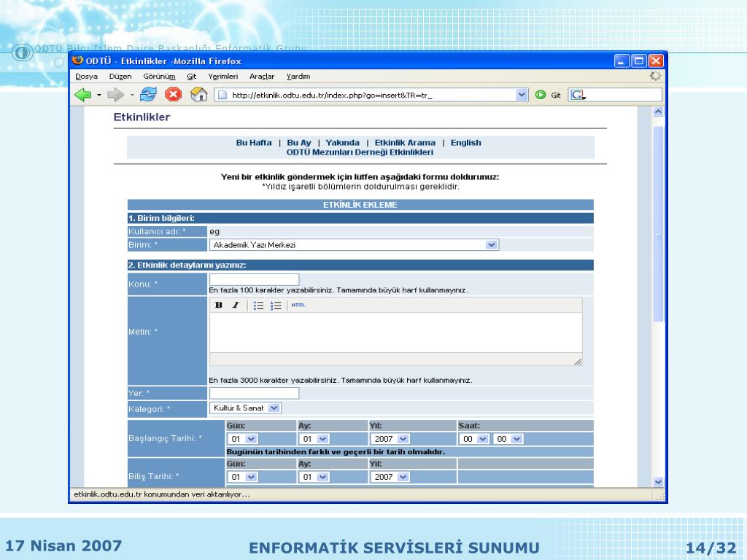Open Bitiş Tarihi Gün dropdown
Image resolution: width=747 pixels, height=560 pixels.
pos(242,477)
